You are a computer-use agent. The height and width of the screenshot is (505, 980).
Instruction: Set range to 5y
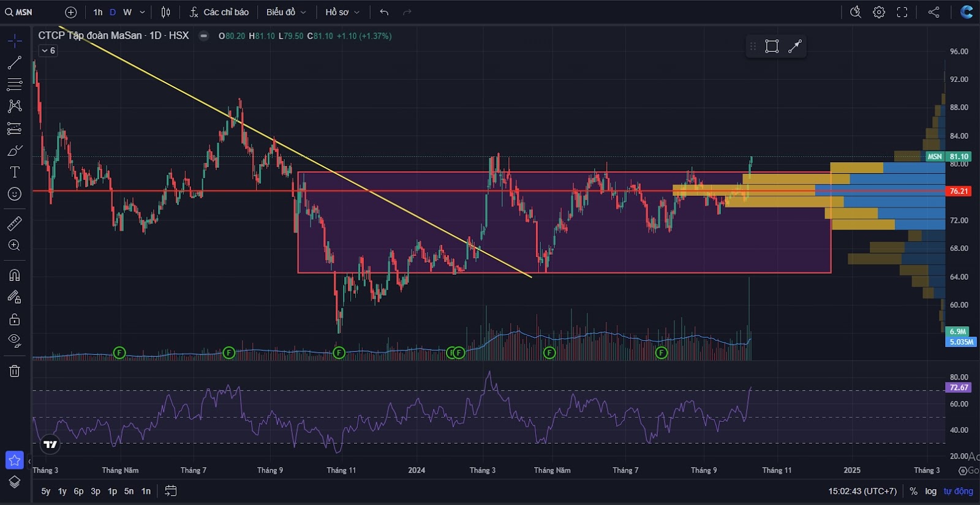coord(46,491)
